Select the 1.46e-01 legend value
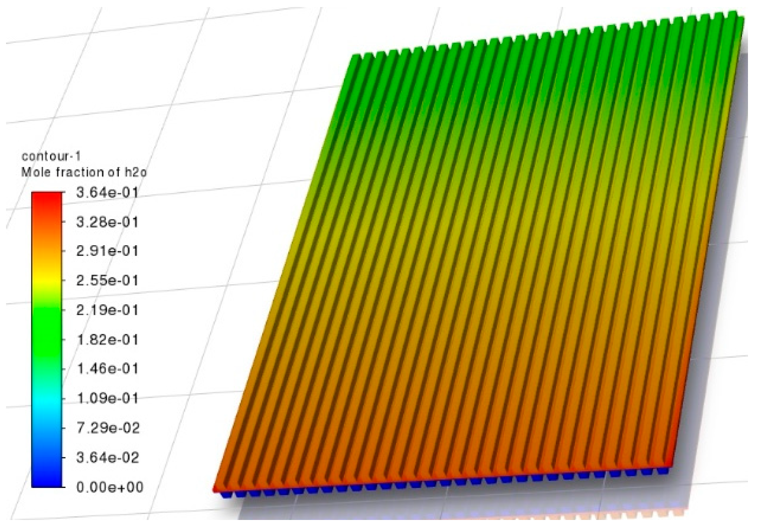This screenshot has height=532, width=757. coord(107,369)
